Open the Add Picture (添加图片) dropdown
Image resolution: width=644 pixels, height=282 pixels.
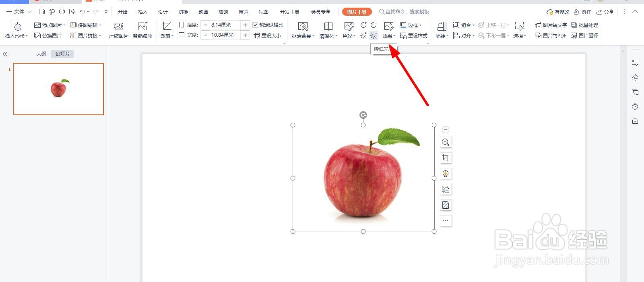point(50,25)
